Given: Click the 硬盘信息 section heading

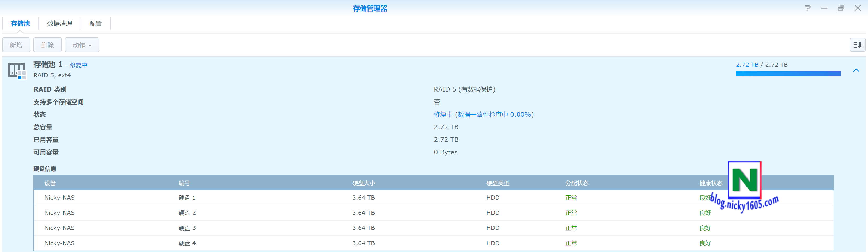Looking at the screenshot, I should click(x=45, y=169).
